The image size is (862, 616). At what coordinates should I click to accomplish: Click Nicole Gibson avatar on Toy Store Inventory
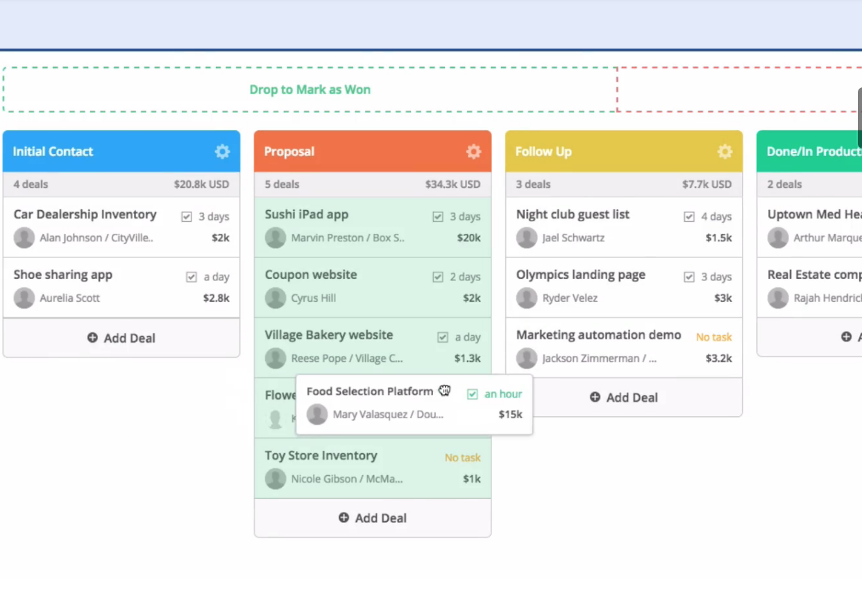pos(276,479)
